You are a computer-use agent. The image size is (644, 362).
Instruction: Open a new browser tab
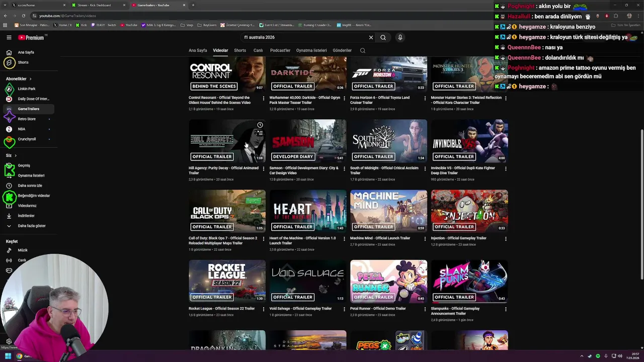coord(193,5)
